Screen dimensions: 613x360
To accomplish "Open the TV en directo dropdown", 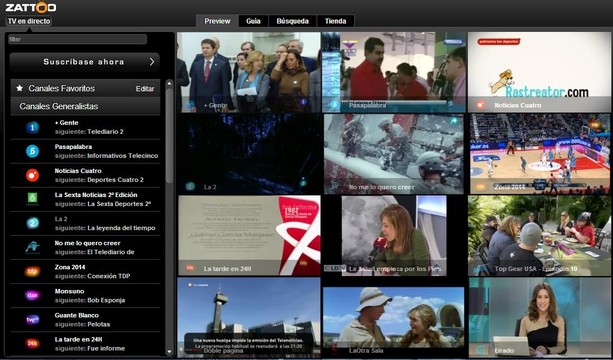I will tap(29, 21).
